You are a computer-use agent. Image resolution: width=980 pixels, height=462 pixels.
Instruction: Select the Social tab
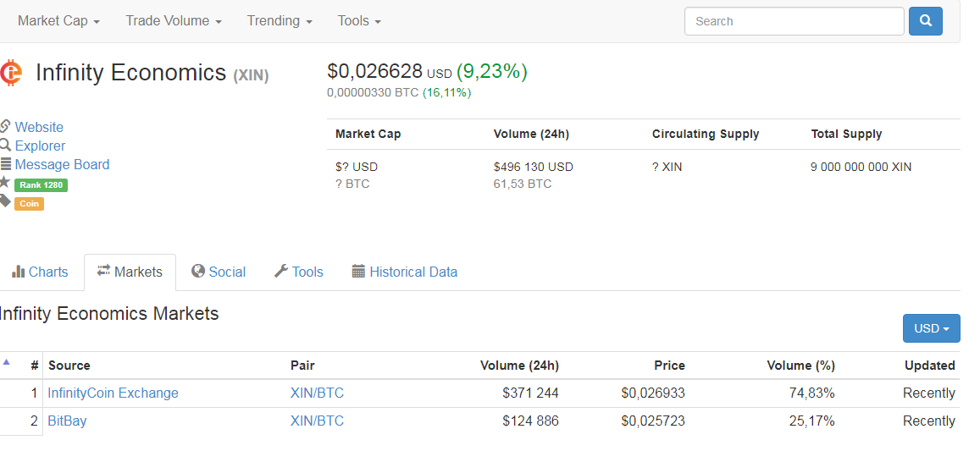coord(219,272)
